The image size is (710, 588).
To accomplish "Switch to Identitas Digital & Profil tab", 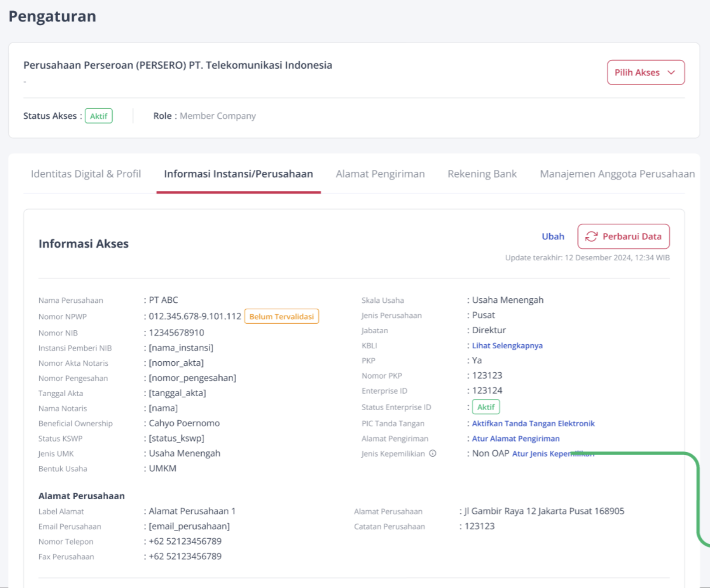I will point(86,174).
